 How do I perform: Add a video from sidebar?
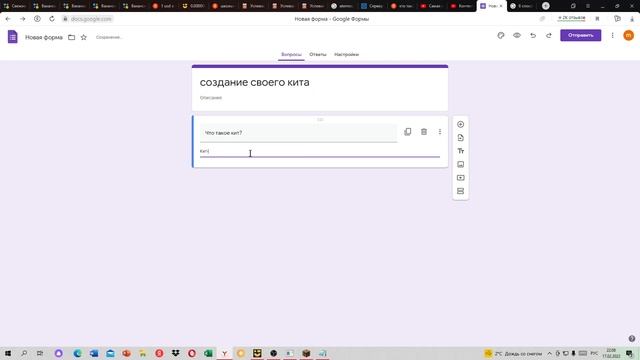click(460, 178)
